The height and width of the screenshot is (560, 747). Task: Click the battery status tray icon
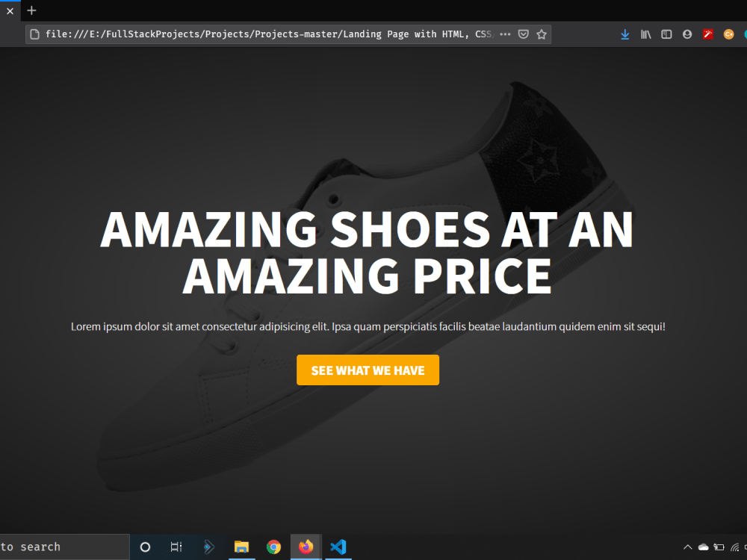point(719,547)
